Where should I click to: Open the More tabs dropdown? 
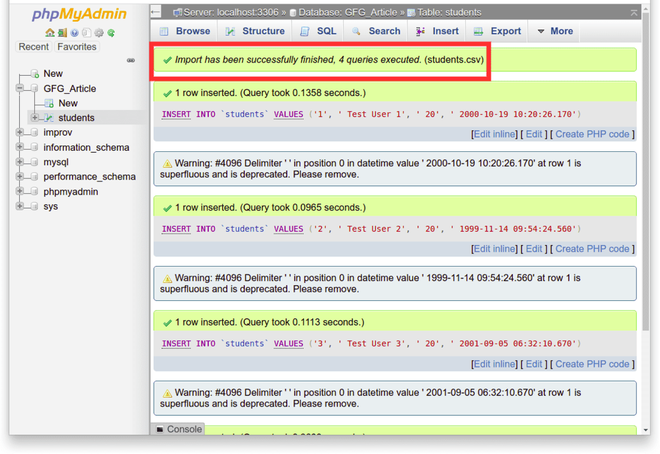[x=555, y=31]
